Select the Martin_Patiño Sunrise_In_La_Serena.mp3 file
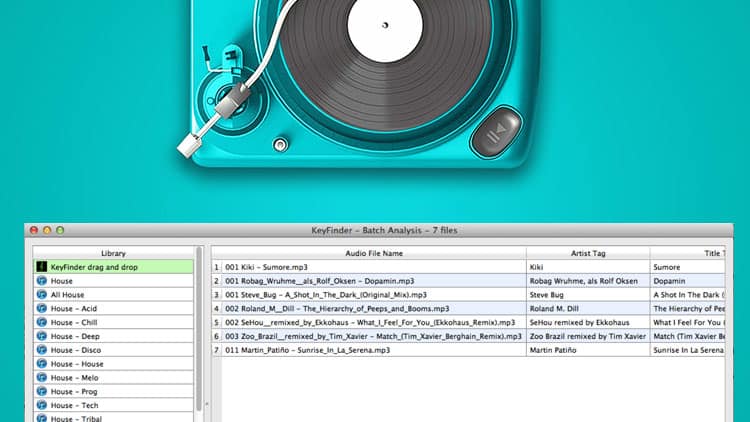750x422 pixels. 374,350
